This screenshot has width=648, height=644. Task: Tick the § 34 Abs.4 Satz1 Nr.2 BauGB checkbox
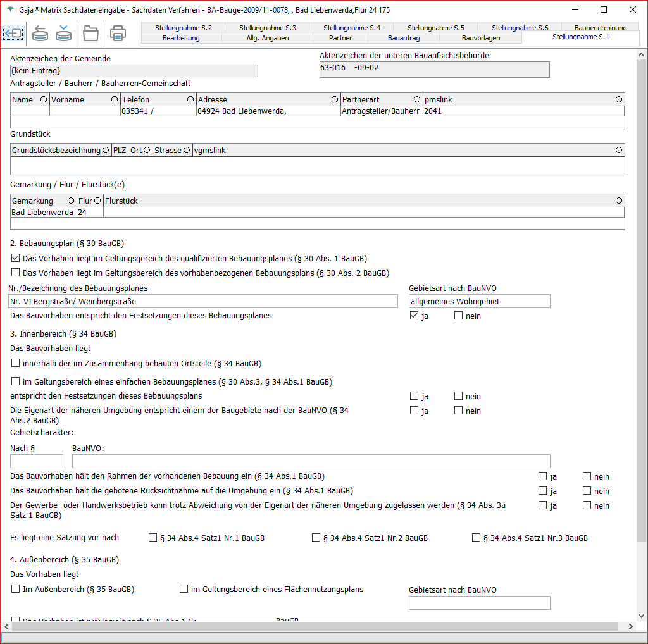[x=316, y=538]
